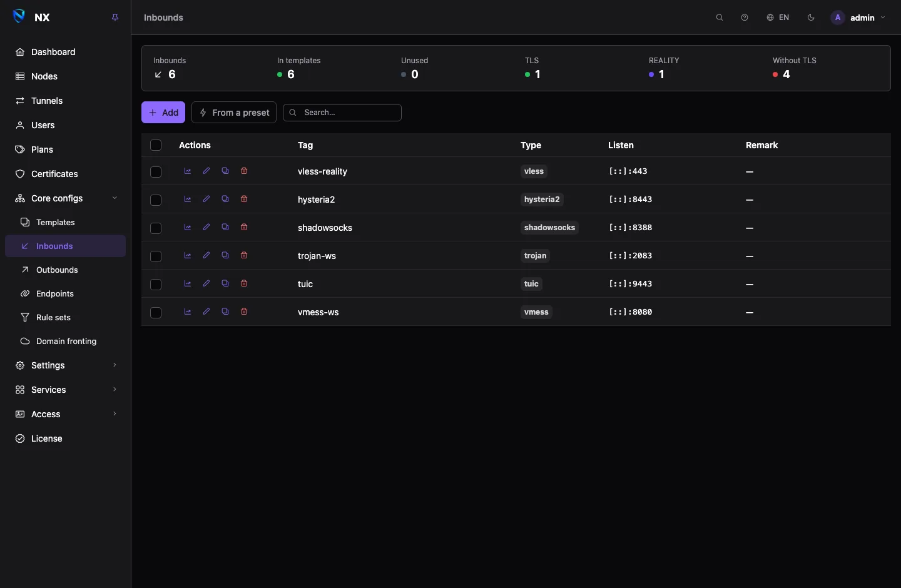Delete the vmess-ws inbound
901x588 pixels.
click(244, 312)
